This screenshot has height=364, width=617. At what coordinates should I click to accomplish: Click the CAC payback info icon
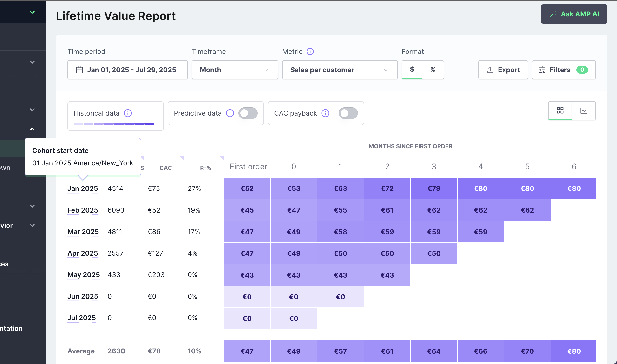pos(325,113)
